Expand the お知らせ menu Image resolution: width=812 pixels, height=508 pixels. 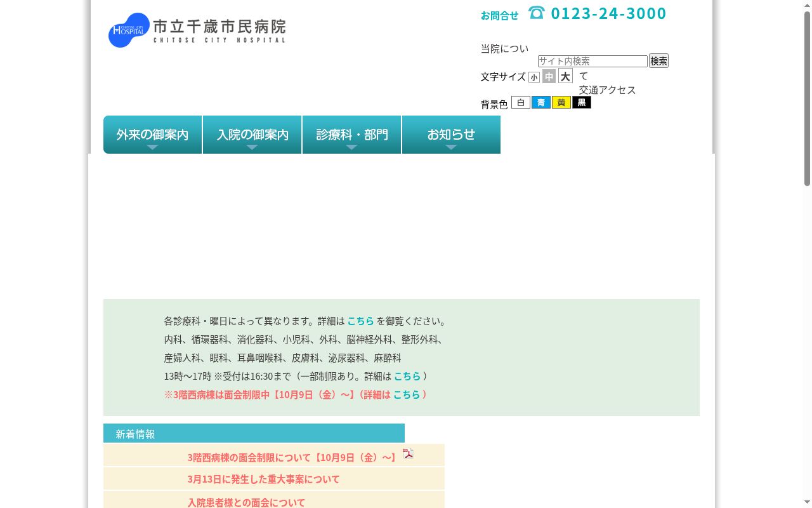[x=451, y=135]
